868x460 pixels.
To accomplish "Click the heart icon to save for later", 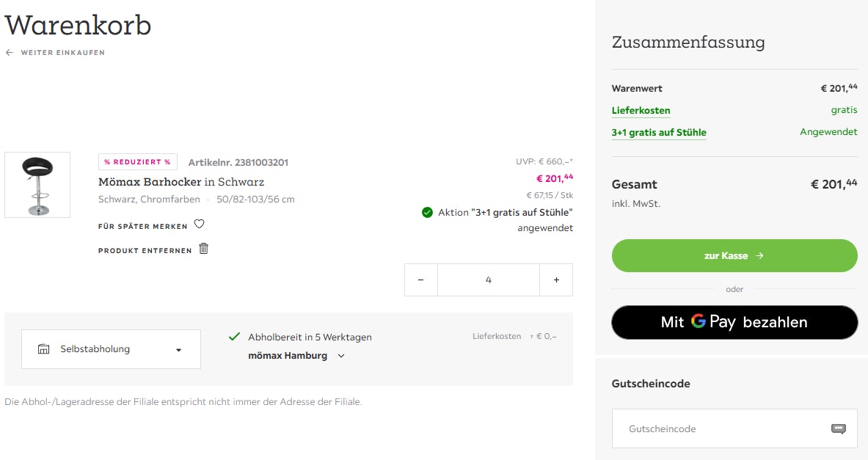I will tap(199, 224).
